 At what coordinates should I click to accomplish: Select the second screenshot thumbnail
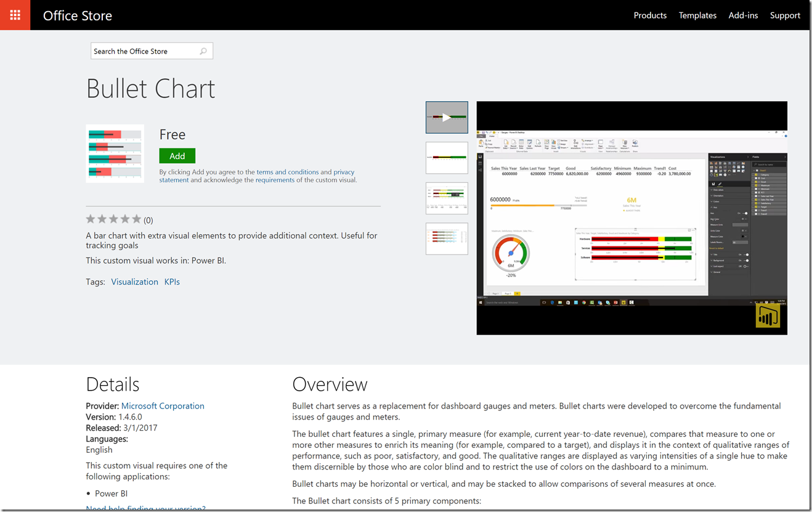coord(447,158)
